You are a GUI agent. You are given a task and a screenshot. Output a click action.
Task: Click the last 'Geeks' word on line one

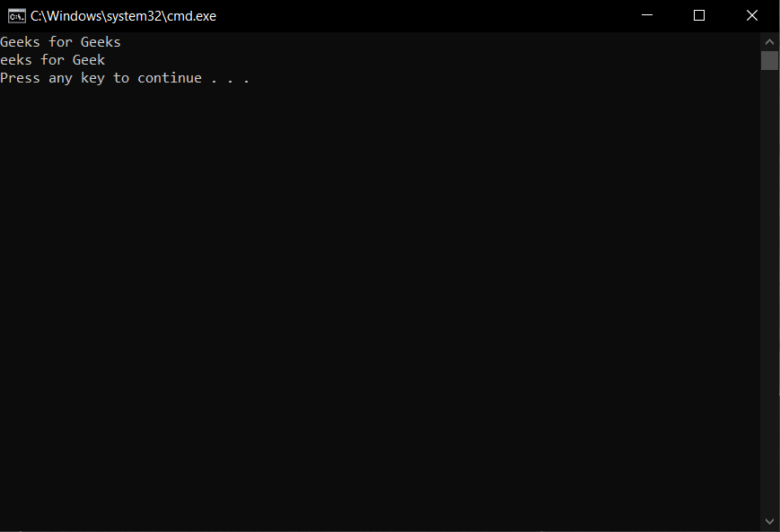[x=101, y=42]
